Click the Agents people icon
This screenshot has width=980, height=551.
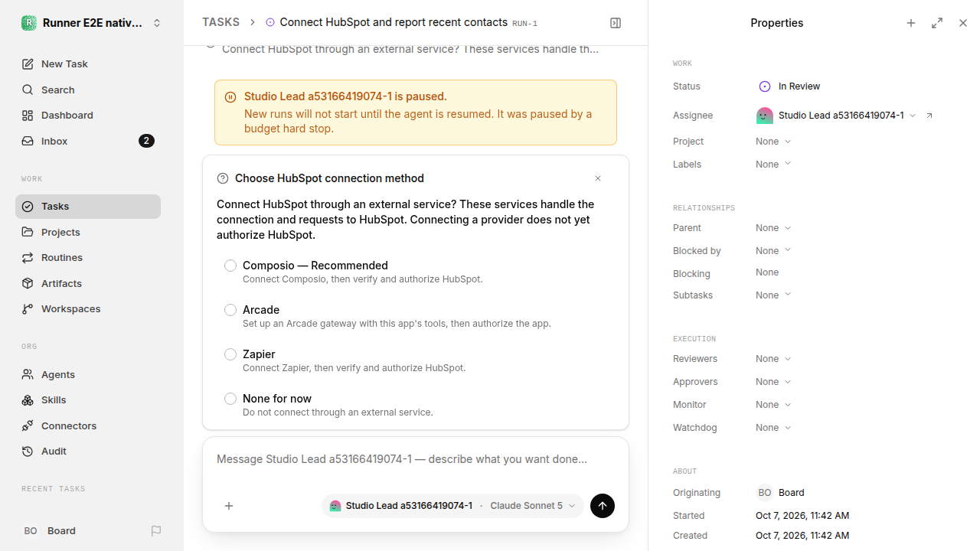click(28, 375)
